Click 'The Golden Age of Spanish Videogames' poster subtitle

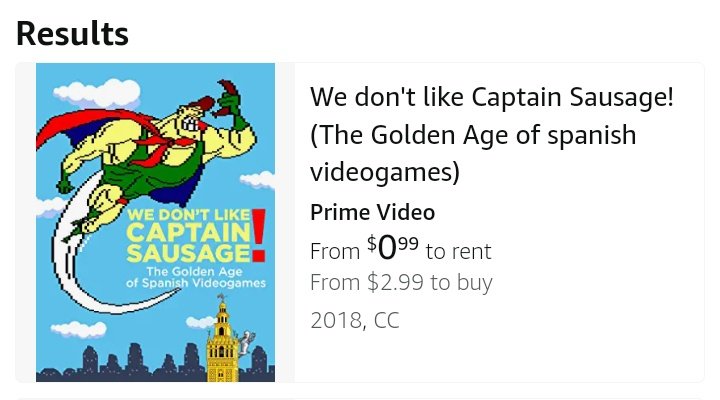tap(196, 277)
